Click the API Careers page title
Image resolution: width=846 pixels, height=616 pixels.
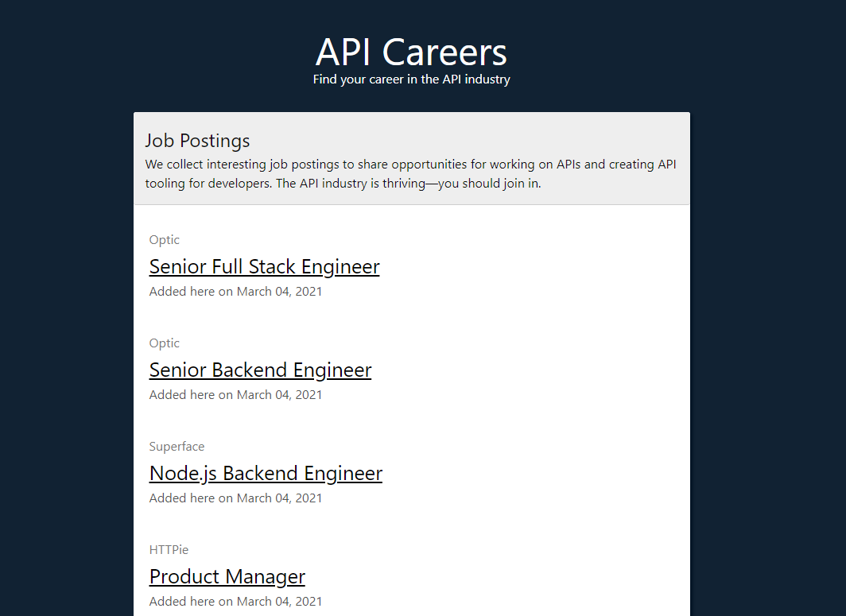click(x=411, y=52)
